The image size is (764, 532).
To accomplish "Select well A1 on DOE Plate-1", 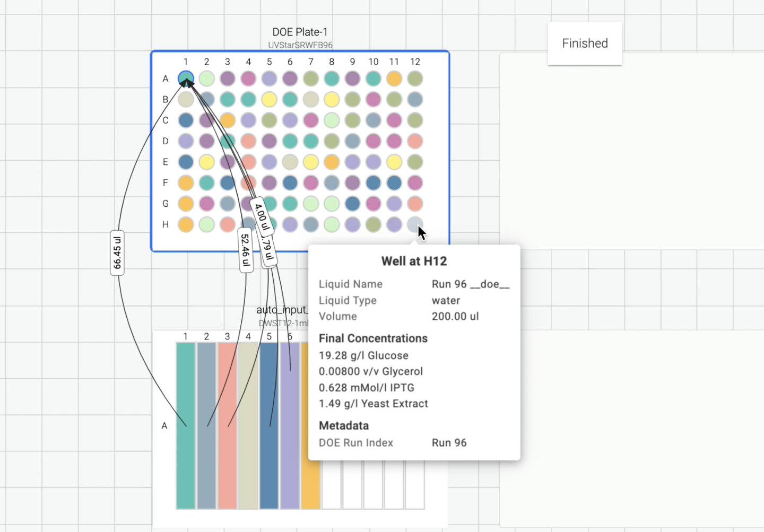I will 186,79.
